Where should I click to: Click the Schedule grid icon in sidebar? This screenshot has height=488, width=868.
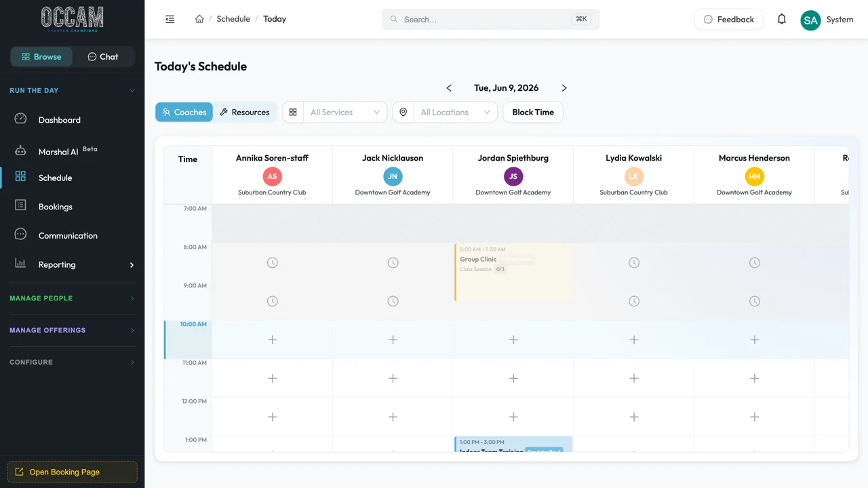click(x=20, y=176)
